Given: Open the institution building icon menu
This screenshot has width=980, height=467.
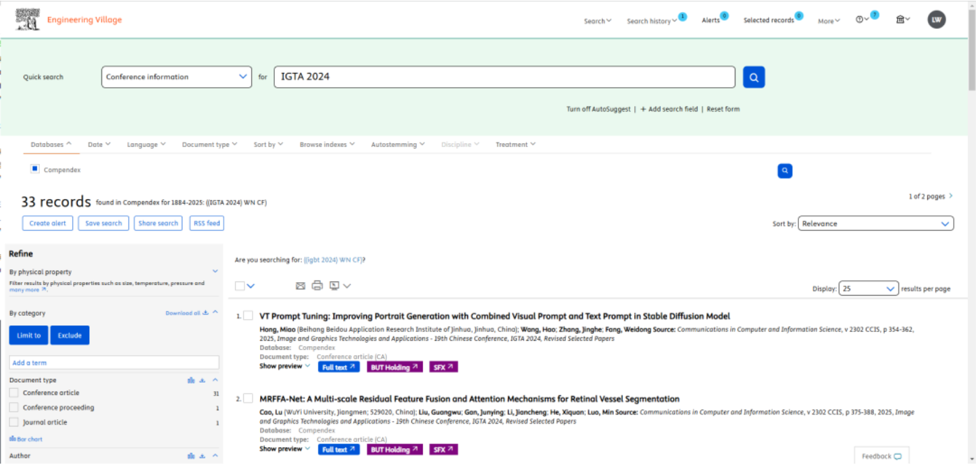Looking at the screenshot, I should point(902,20).
